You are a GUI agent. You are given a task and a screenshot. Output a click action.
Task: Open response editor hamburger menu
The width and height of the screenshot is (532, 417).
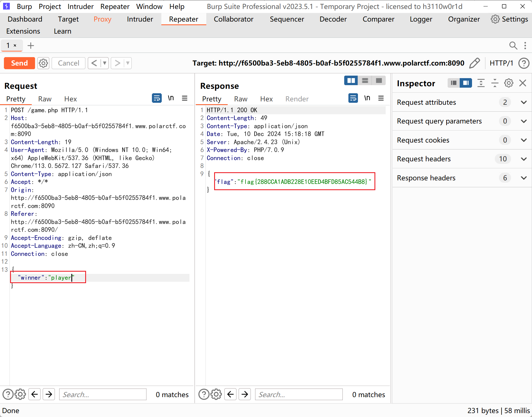coord(381,98)
